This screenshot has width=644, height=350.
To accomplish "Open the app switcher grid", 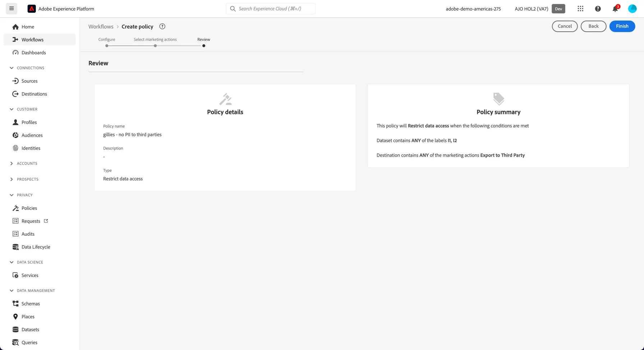I will click(x=580, y=9).
